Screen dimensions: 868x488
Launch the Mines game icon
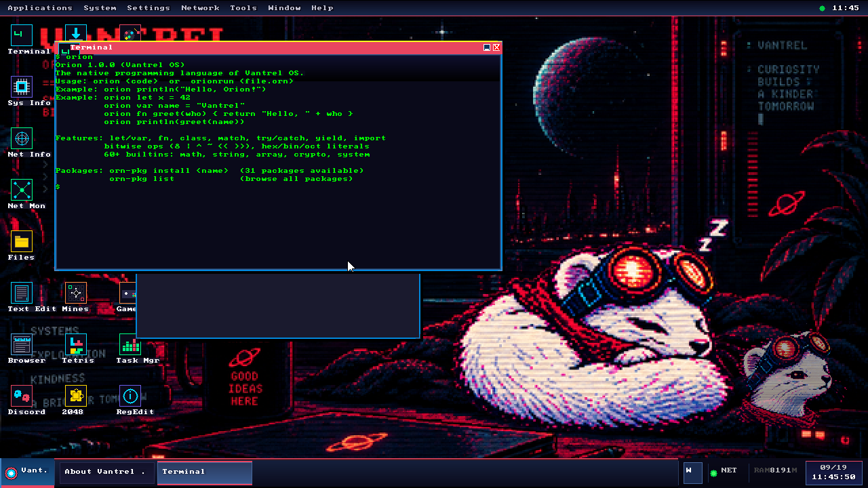click(75, 293)
